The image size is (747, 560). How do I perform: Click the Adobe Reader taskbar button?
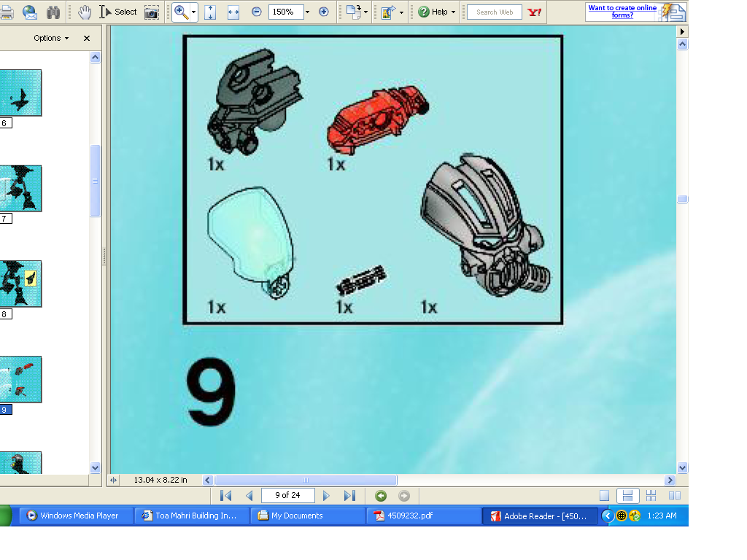540,516
